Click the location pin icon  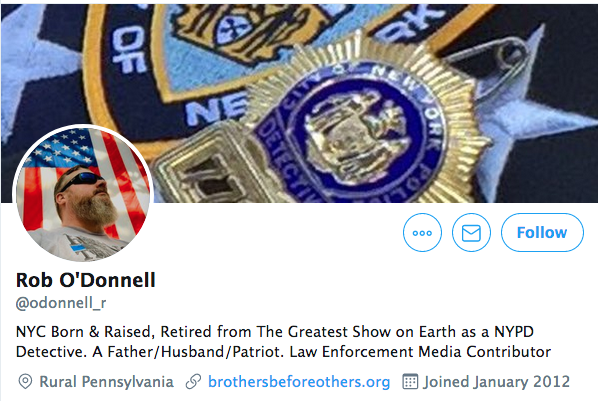[x=25, y=382]
